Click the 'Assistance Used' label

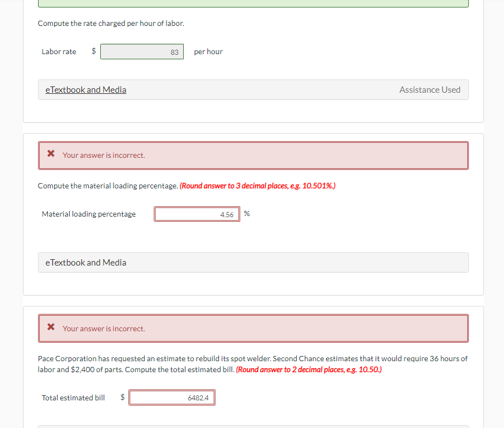pos(430,90)
